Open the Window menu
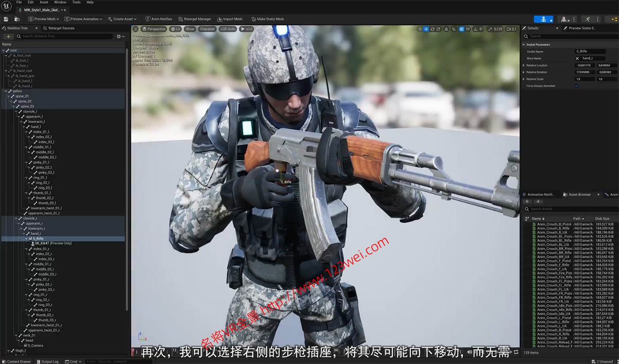 coord(60,2)
